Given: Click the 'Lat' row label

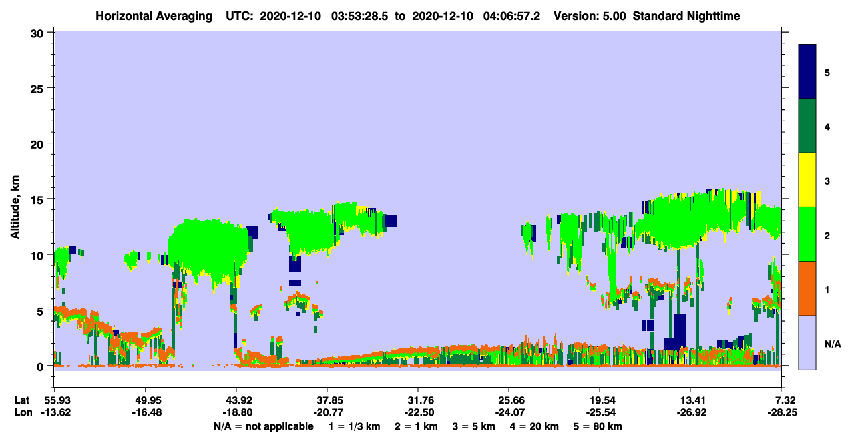Looking at the screenshot, I should point(22,400).
